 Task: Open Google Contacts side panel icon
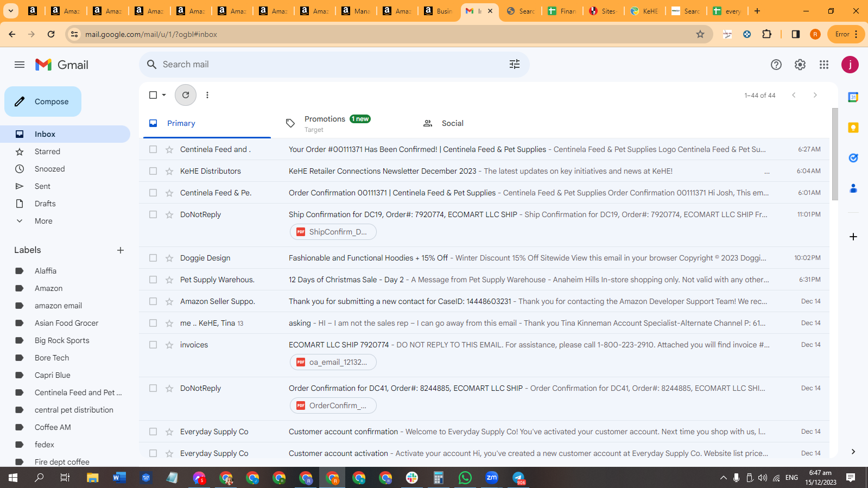[x=853, y=188]
